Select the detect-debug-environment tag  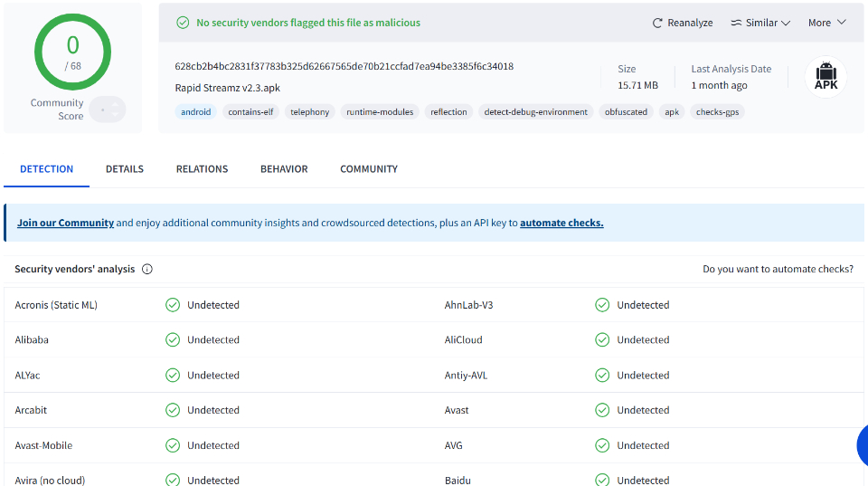click(536, 112)
